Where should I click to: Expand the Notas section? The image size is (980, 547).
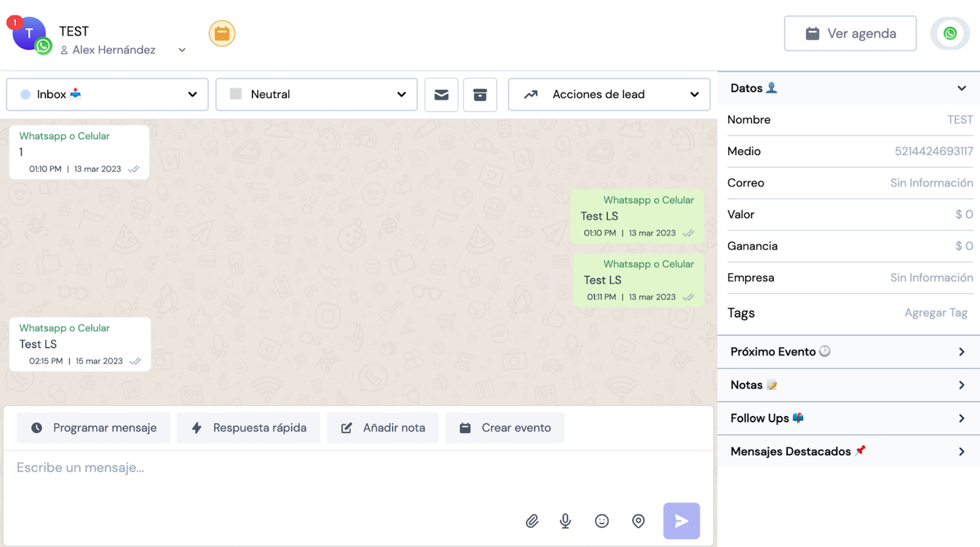[848, 385]
